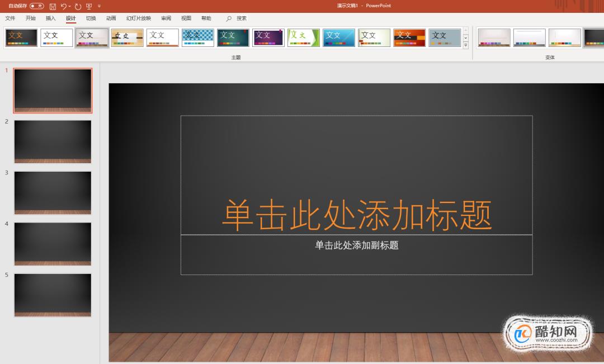Select slide 1 thumbnail
This screenshot has height=364, width=604.
[x=53, y=91]
